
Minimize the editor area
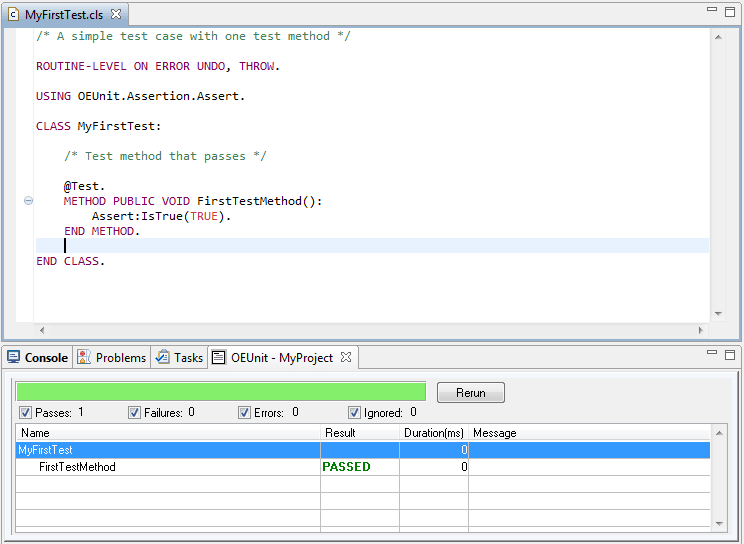click(x=712, y=9)
